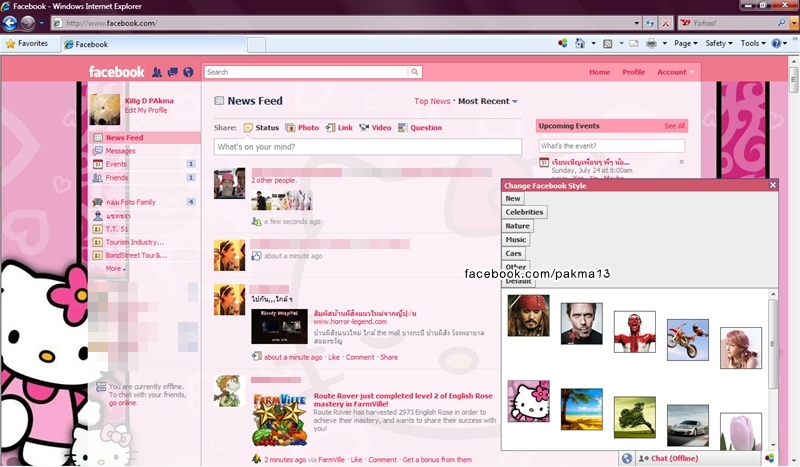Click the What's the event field
Screen dimensions: 800x467
[x=611, y=146]
